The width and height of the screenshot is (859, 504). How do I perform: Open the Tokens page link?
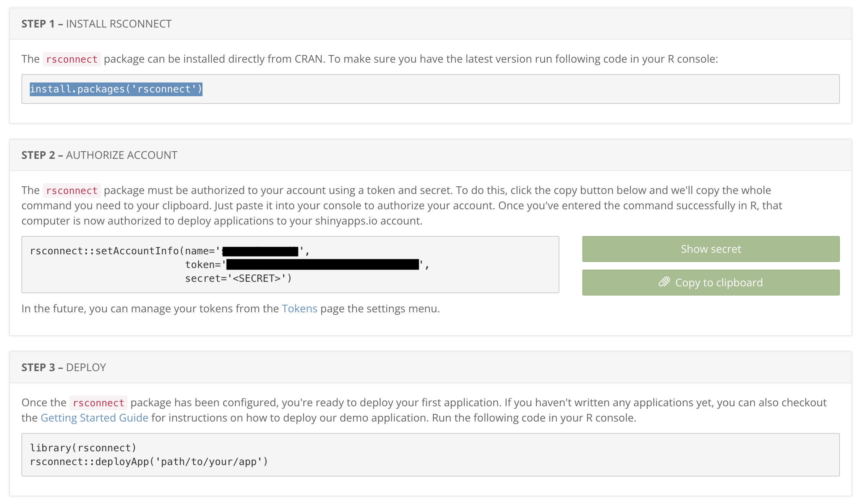pos(299,309)
